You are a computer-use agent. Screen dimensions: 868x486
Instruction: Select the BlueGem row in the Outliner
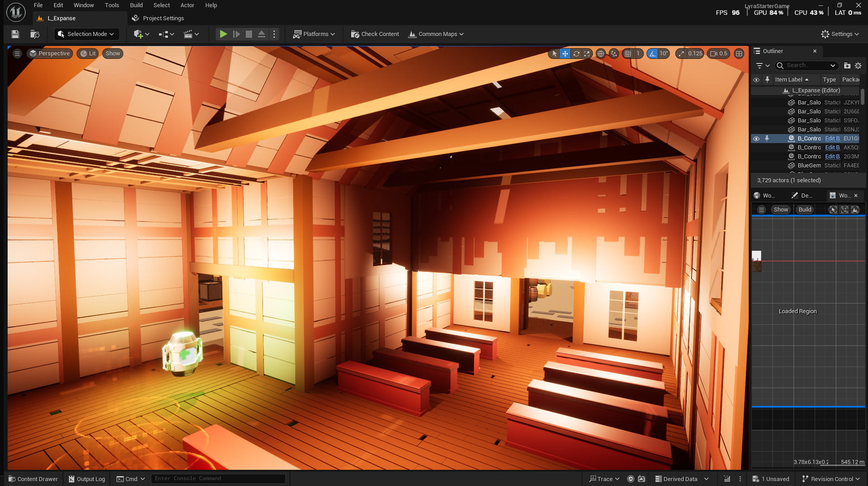click(805, 165)
